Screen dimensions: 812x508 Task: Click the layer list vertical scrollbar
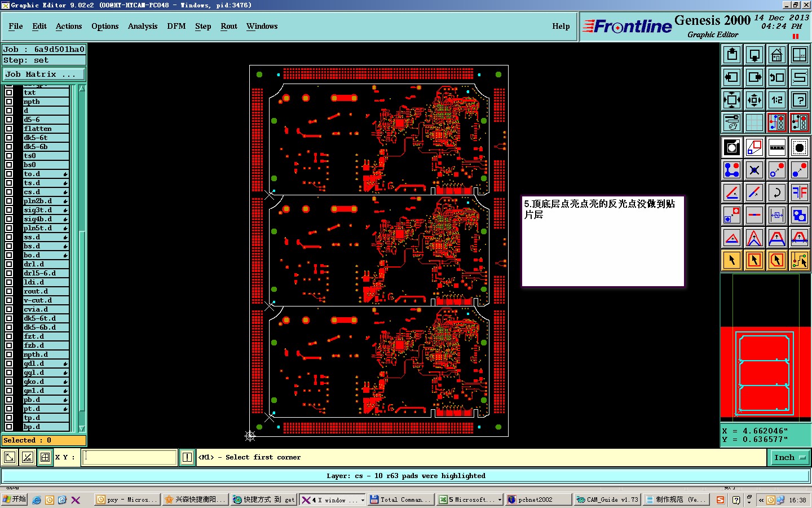(x=82, y=259)
